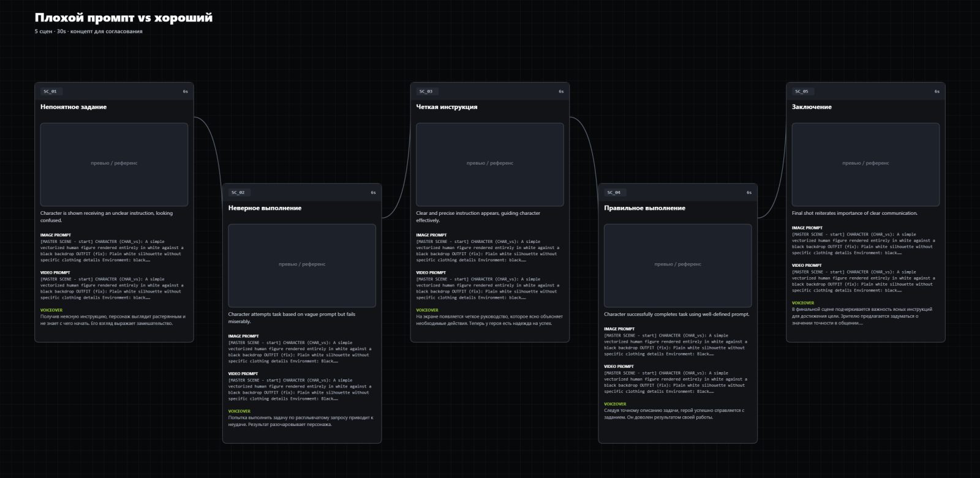The height and width of the screenshot is (478, 980).
Task: Click voiceover text "Попытка выполнить задачу по расплывчатому запросу"
Action: coord(301,421)
